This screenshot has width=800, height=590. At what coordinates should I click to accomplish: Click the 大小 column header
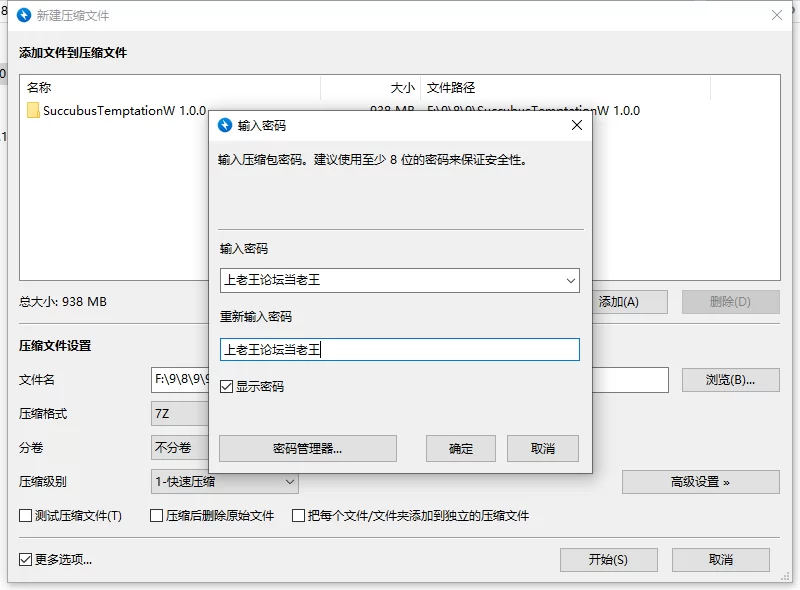(371, 88)
